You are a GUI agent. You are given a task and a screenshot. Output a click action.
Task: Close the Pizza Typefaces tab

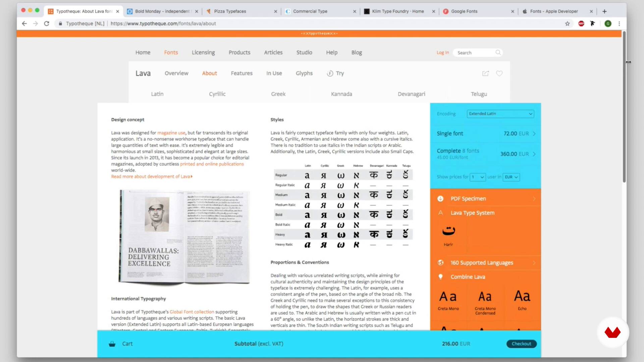[x=275, y=11]
